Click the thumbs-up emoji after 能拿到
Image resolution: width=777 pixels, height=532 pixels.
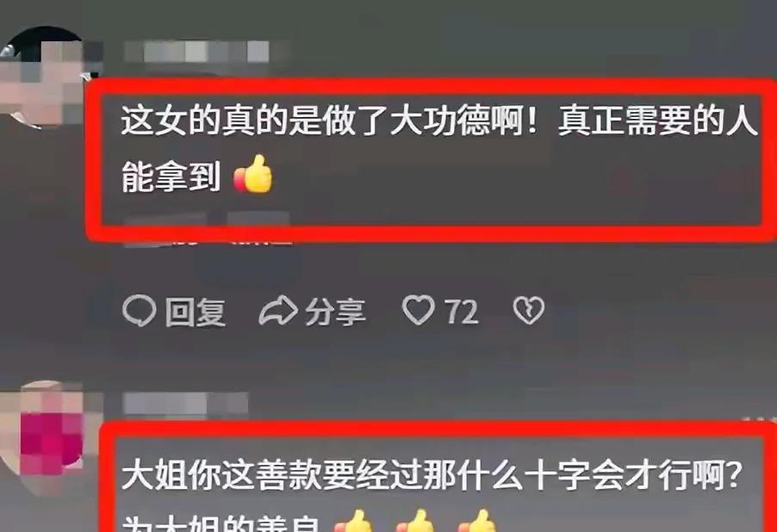[x=253, y=175]
